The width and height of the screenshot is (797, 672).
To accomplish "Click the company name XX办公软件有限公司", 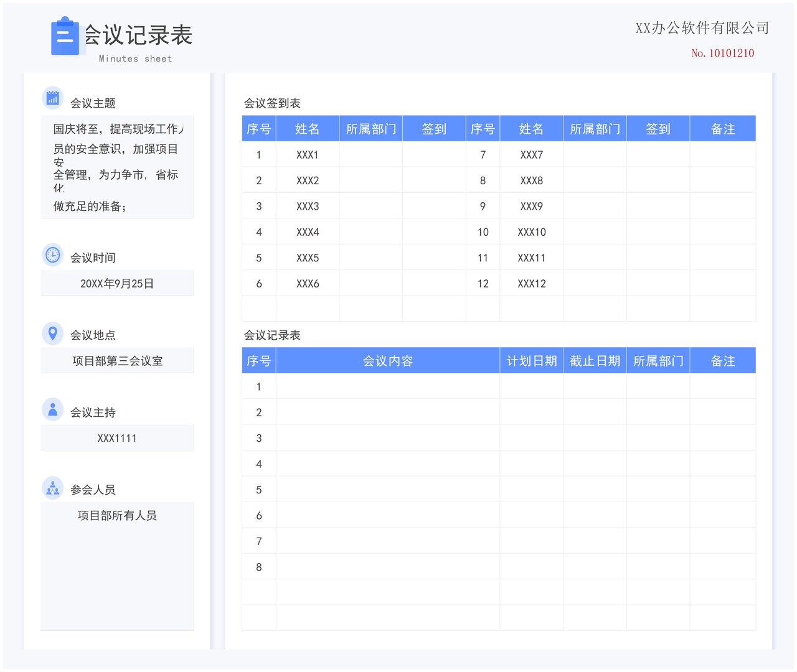I will [702, 28].
